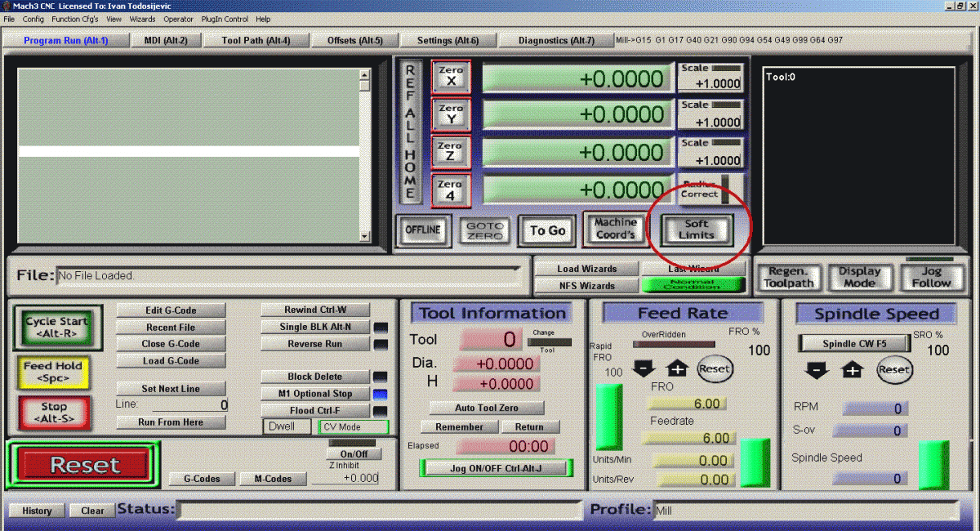Reset the feed rate override

pyautogui.click(x=715, y=369)
